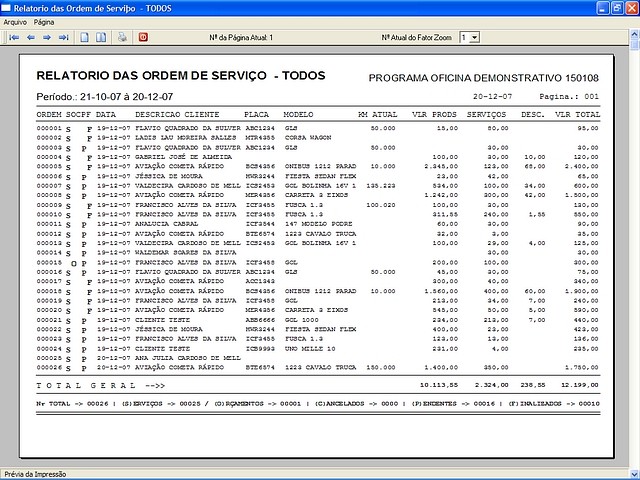Click the VLR TOTAL column header

point(578,115)
